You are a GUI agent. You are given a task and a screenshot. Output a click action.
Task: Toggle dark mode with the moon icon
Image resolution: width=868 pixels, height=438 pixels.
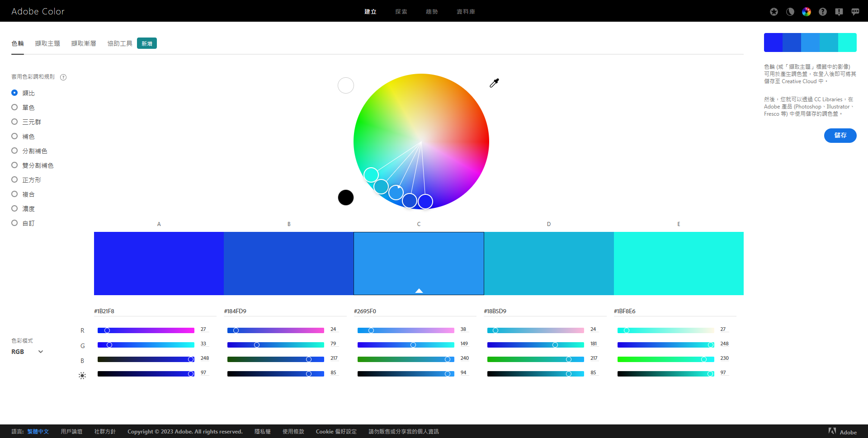[x=790, y=12]
